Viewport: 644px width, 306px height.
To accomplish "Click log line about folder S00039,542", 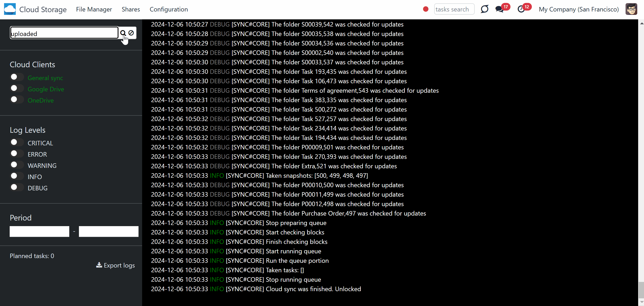I will tap(277, 25).
